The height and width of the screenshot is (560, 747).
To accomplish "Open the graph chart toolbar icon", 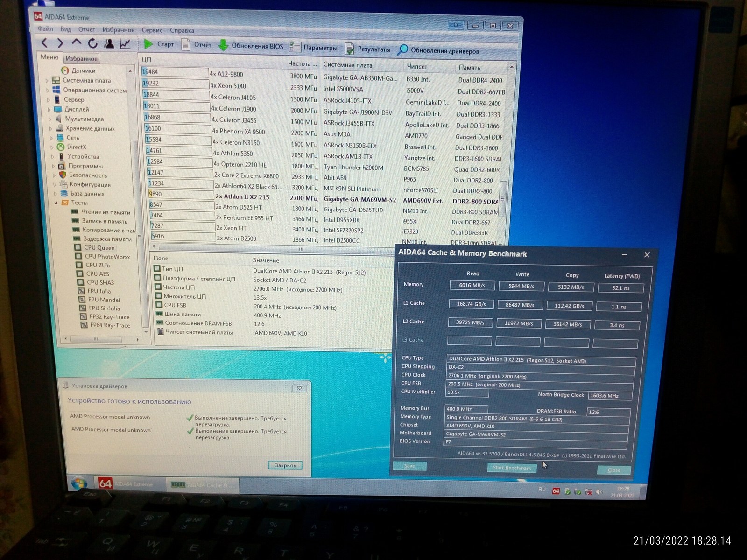I will click(125, 44).
